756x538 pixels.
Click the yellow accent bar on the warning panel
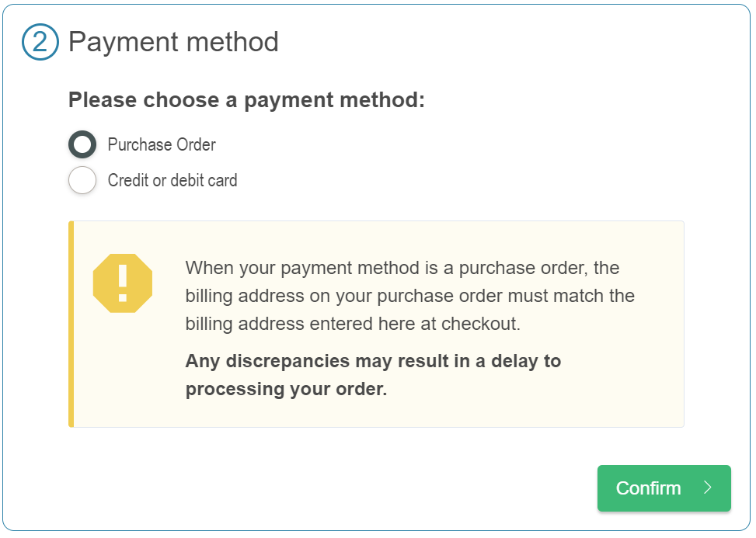click(71, 324)
